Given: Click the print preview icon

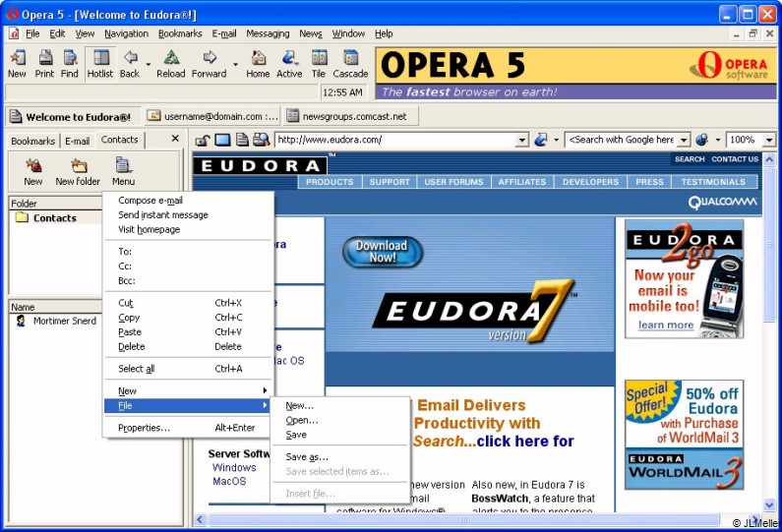Looking at the screenshot, I should pos(262,140).
